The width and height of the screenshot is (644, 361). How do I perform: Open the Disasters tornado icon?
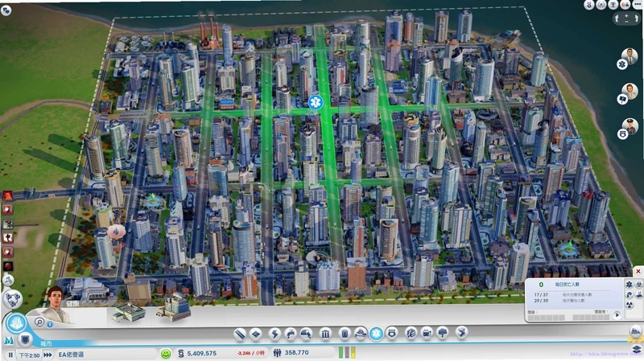click(461, 333)
